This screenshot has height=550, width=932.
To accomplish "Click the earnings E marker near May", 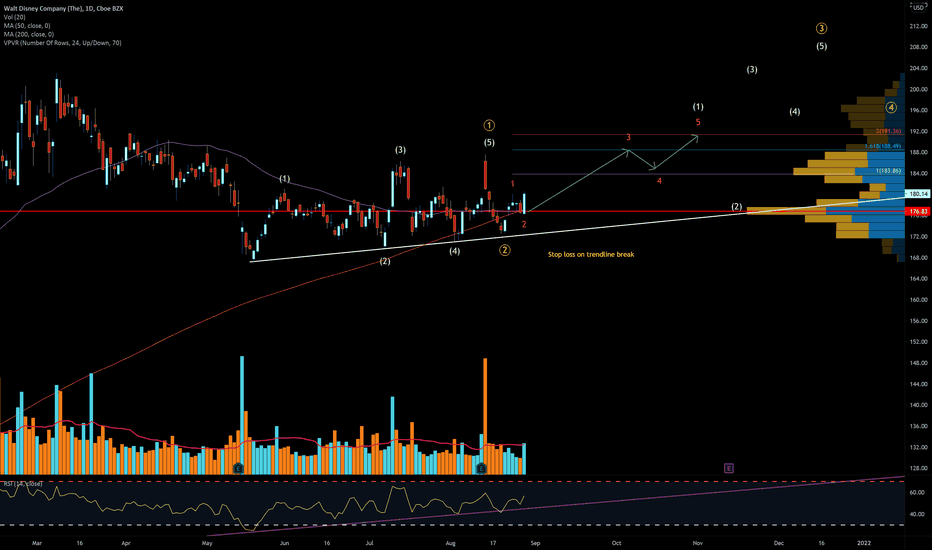I will click(x=238, y=469).
